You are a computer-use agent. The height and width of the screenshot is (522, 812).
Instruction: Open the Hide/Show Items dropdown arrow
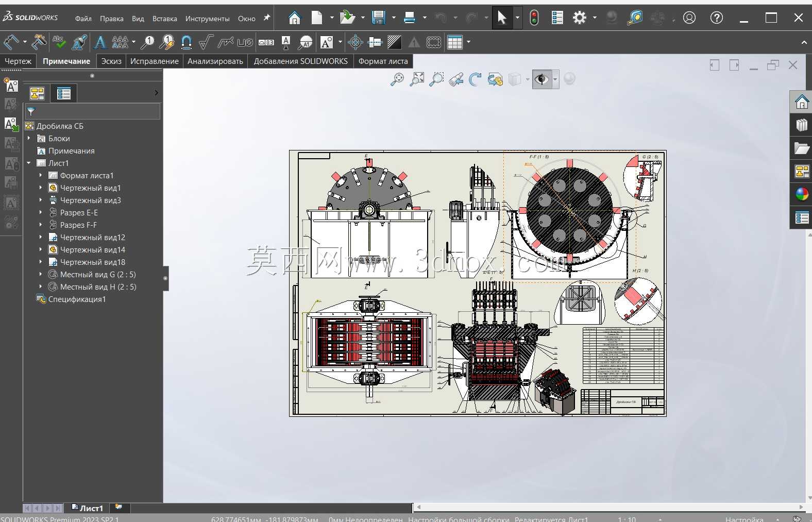(x=555, y=79)
